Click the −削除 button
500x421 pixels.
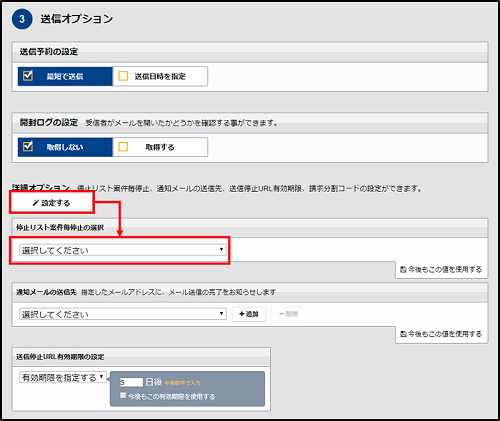coord(288,314)
